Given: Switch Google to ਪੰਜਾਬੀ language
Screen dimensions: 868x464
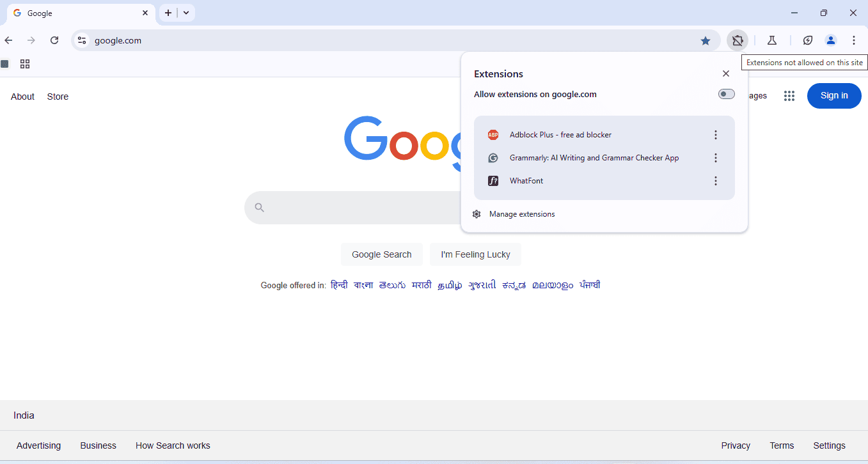Looking at the screenshot, I should pyautogui.click(x=590, y=285).
